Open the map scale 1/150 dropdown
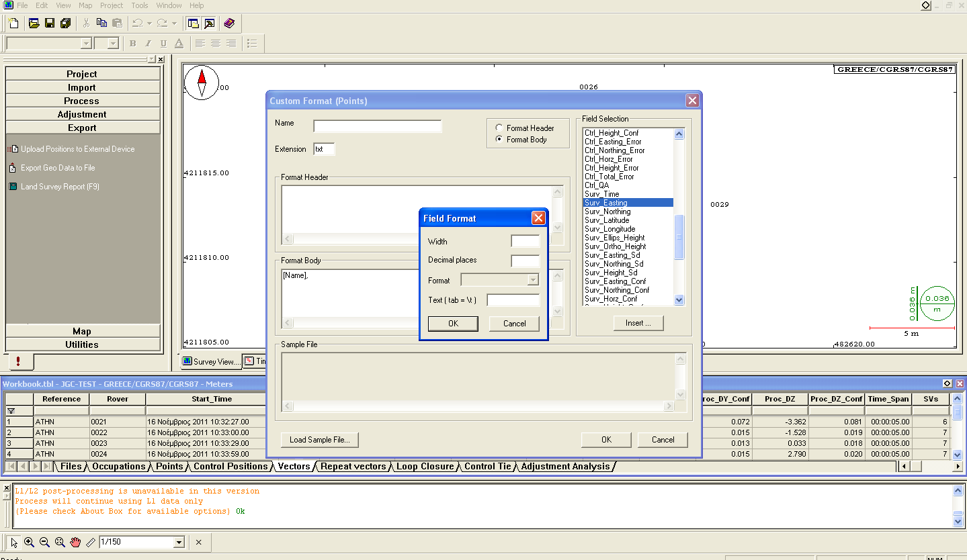Image resolution: width=967 pixels, height=560 pixels. 179,542
